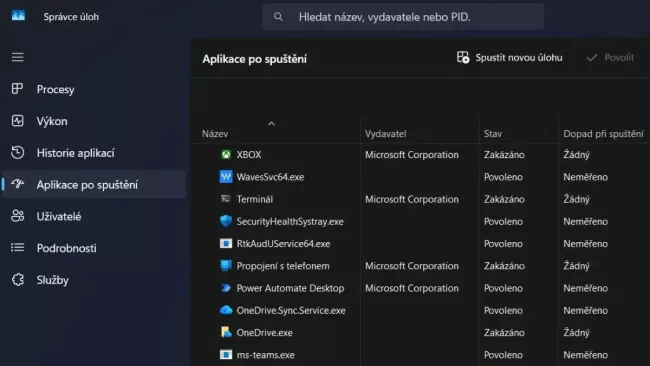This screenshot has height=366, width=650.
Task: Open the Služby page
Action: [95, 280]
